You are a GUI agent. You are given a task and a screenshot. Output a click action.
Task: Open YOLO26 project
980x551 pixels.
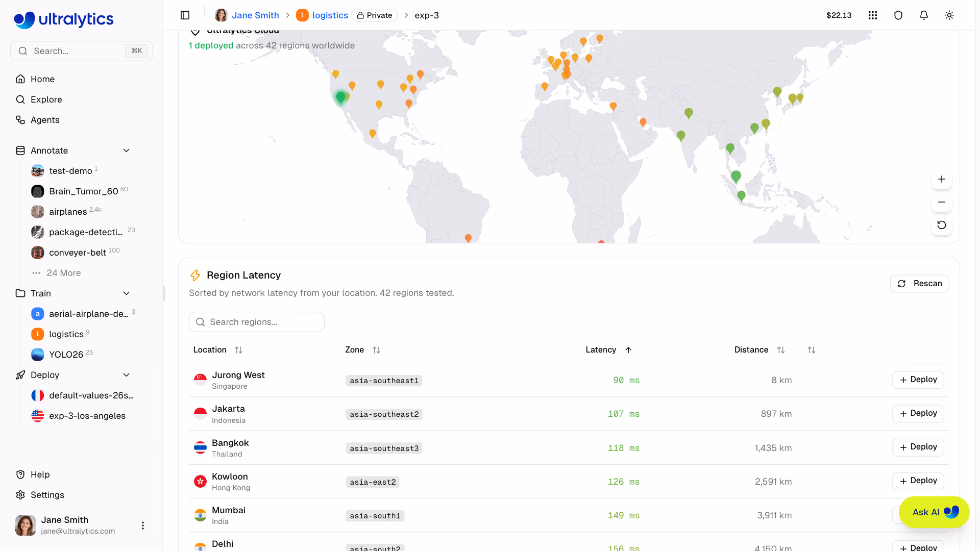point(66,355)
